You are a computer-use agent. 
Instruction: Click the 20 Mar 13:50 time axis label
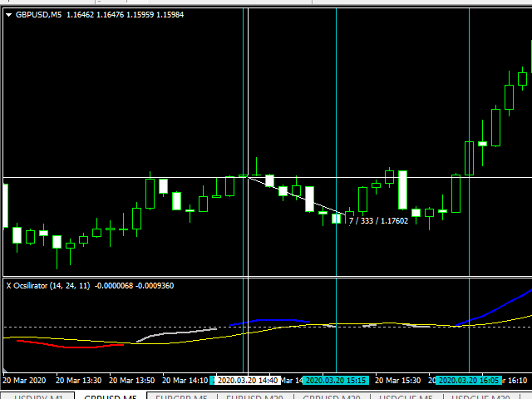coord(131,381)
